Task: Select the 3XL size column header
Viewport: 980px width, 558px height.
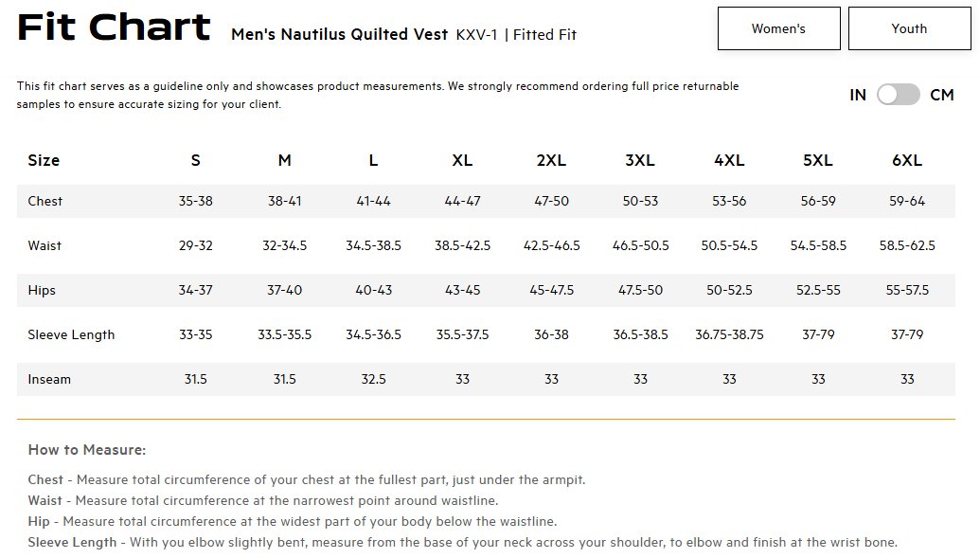Action: point(640,160)
